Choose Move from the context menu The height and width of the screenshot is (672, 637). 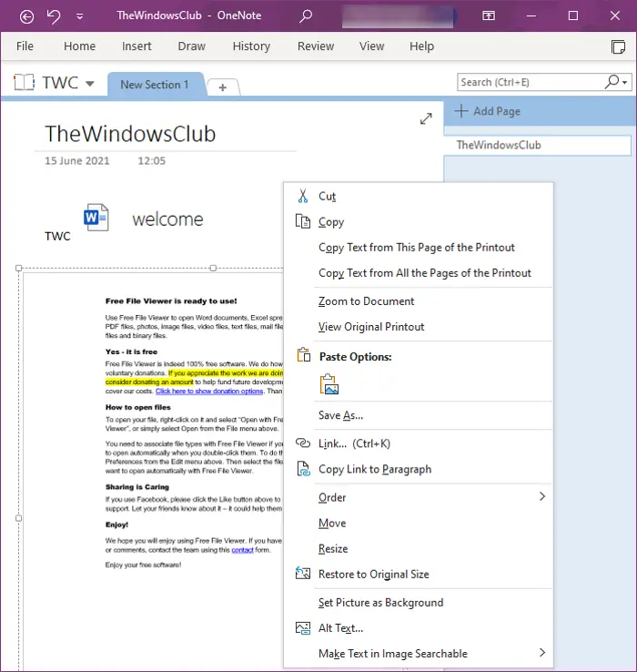419,524
